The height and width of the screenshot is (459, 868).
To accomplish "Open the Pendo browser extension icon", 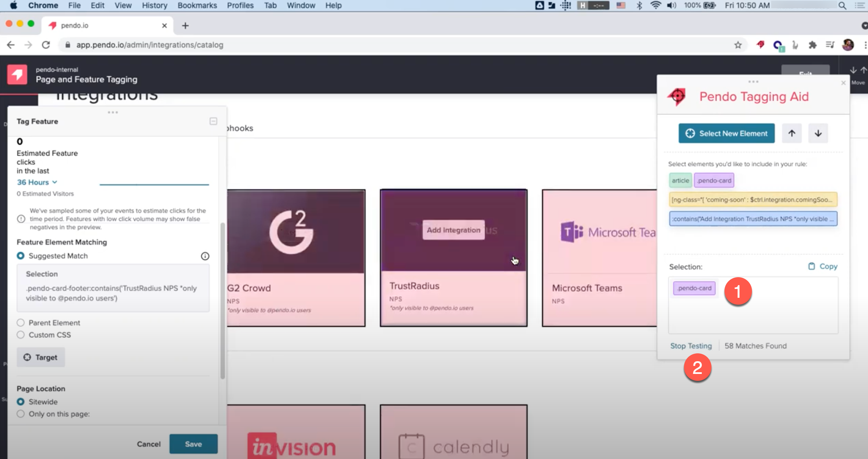I will 760,45.
